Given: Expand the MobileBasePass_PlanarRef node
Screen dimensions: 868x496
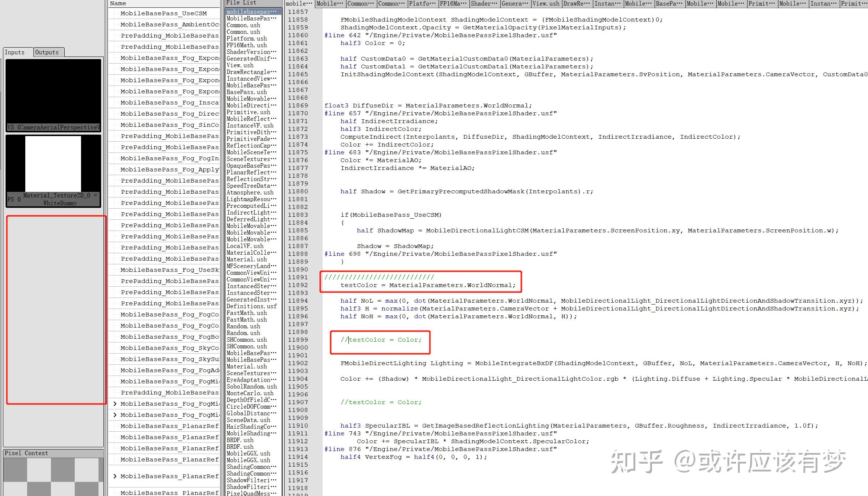Looking at the screenshot, I should pos(115,476).
